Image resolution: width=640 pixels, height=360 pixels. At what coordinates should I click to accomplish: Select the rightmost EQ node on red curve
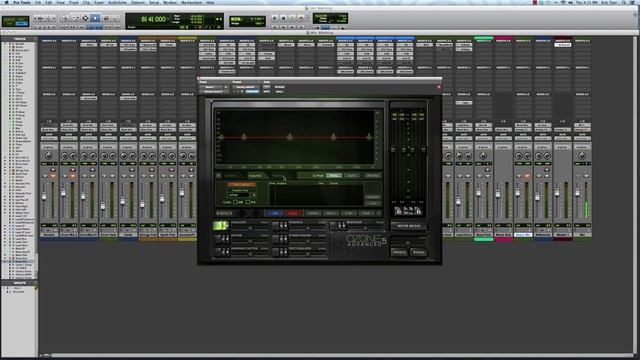click(x=369, y=137)
